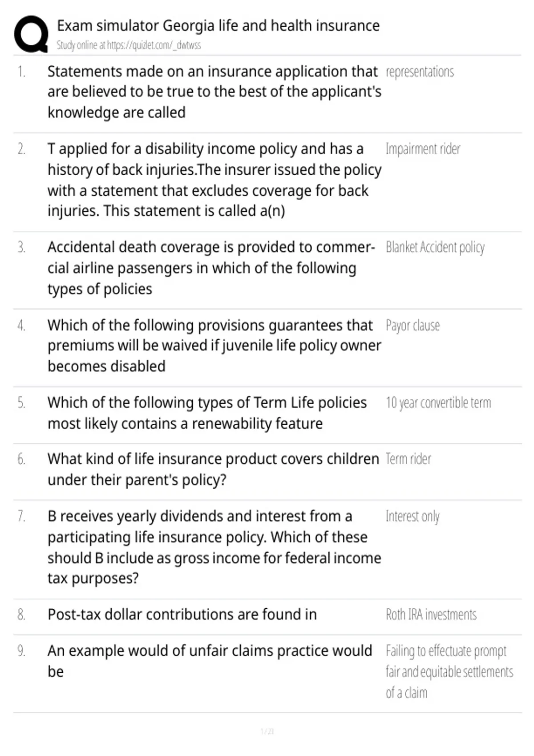Select the 'Blanket Accident policy' answer
The width and height of the screenshot is (534, 756).
pyautogui.click(x=435, y=247)
